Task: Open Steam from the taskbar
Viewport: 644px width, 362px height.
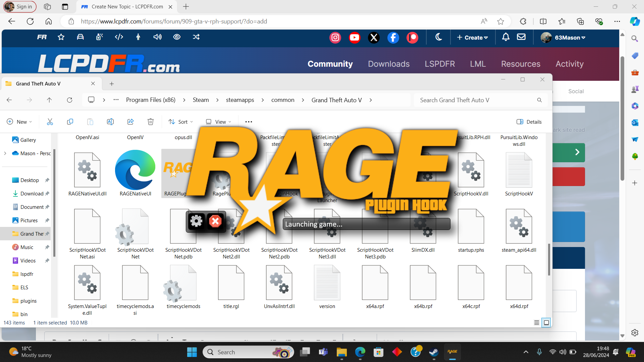Action: (x=434, y=352)
